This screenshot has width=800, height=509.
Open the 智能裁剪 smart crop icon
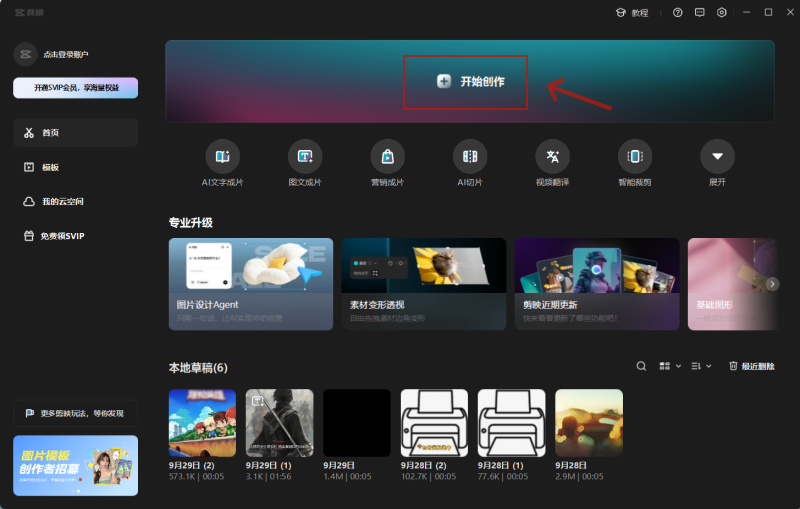point(635,157)
